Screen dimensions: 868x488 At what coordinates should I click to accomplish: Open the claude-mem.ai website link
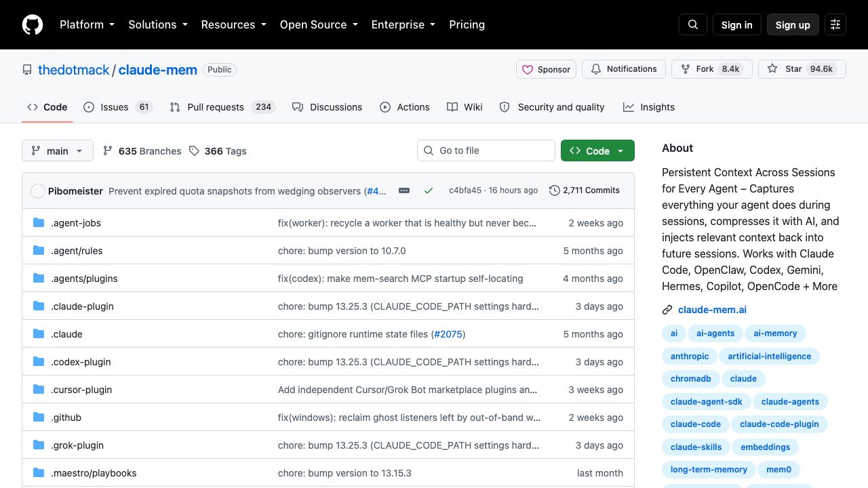coord(712,310)
